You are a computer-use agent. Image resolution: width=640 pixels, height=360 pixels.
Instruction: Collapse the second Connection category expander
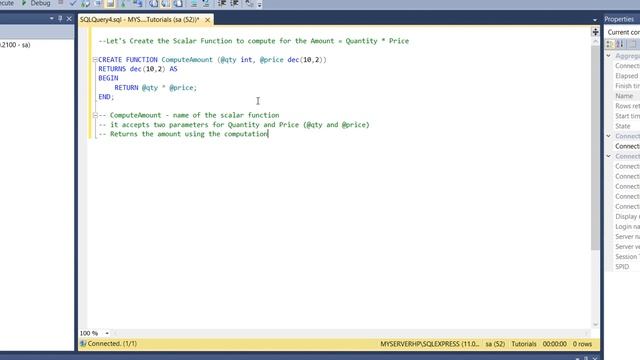click(x=609, y=156)
